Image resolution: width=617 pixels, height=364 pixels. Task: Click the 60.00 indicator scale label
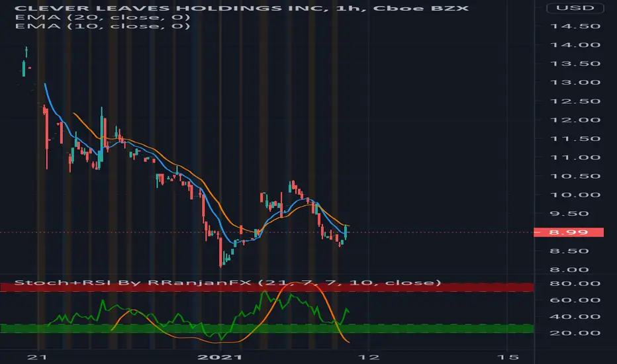(575, 300)
